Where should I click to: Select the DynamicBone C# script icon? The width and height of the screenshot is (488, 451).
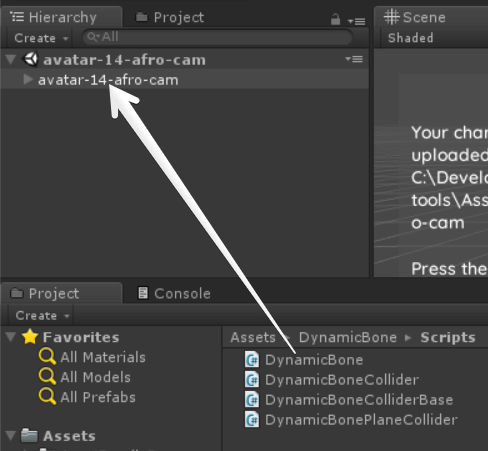[252, 360]
